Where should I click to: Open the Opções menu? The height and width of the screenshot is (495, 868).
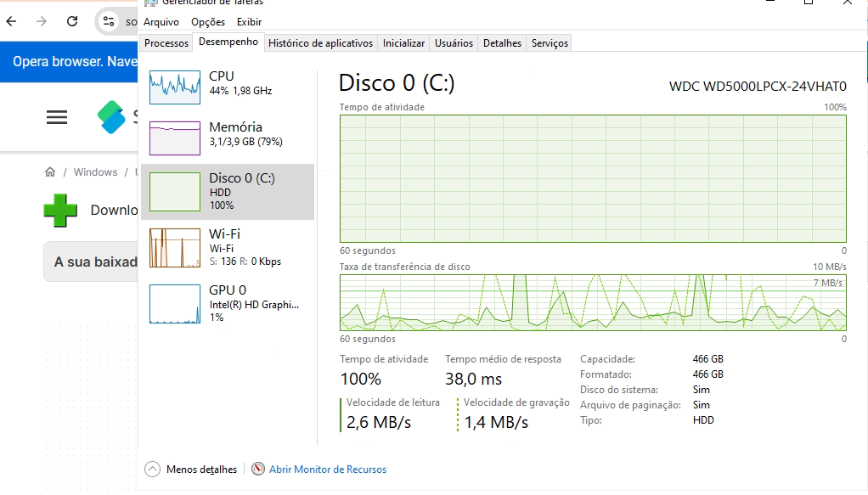[208, 21]
